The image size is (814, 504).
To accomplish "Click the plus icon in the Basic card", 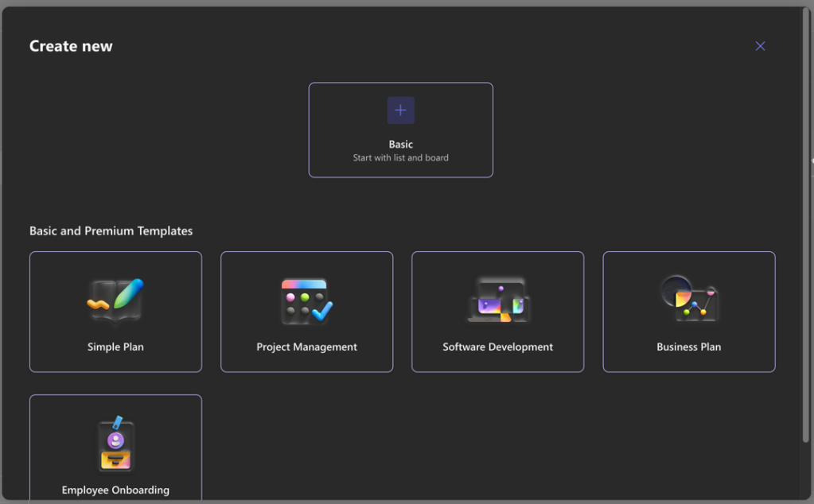I will 400,110.
